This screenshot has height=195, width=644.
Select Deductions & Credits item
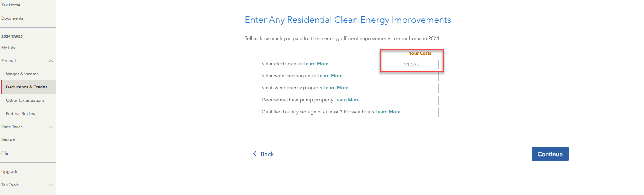[x=26, y=87]
